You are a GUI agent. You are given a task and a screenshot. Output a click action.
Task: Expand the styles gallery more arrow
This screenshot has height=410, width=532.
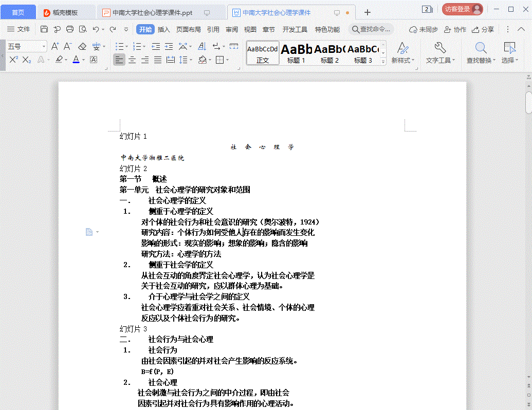[383, 61]
